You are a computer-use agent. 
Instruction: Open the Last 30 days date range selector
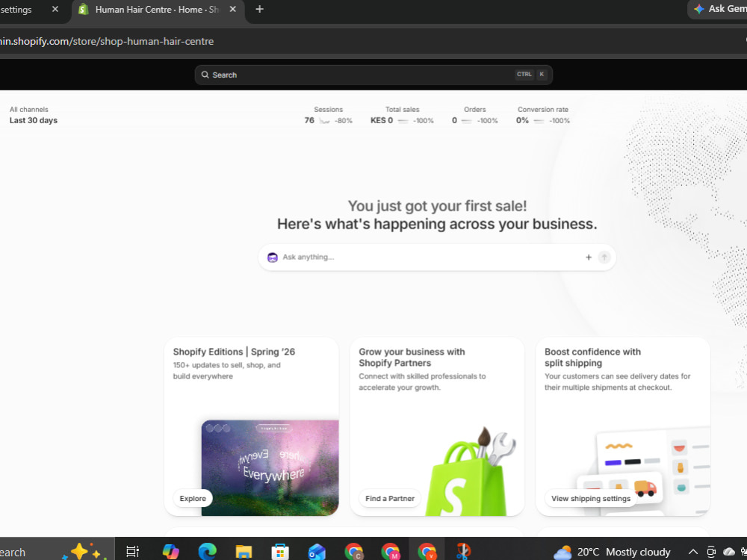pyautogui.click(x=34, y=120)
